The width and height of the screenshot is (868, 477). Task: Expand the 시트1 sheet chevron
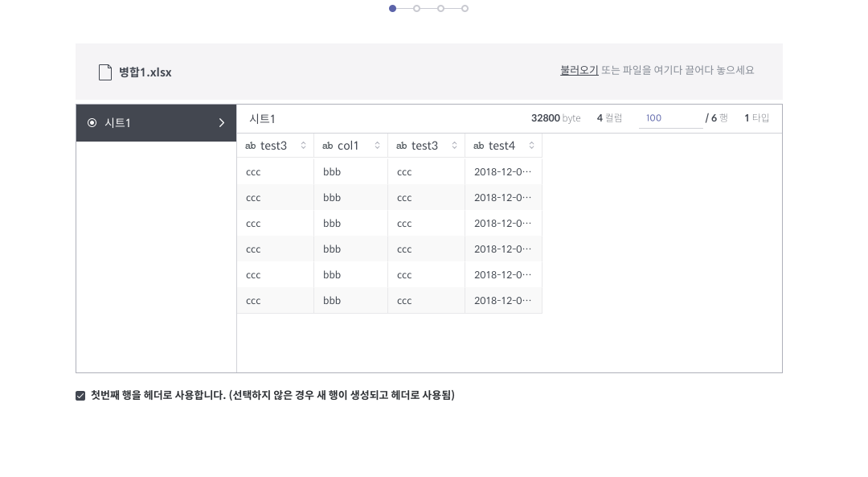click(x=222, y=123)
